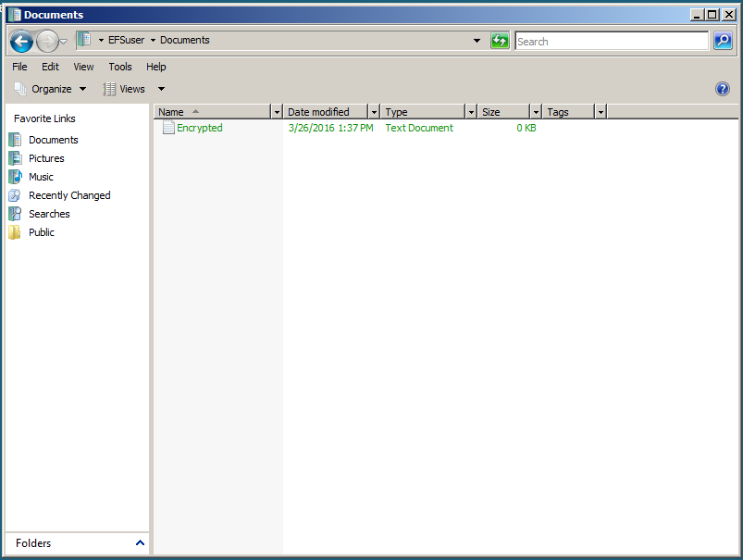Viewport: 743px width, 560px height.
Task: Expand the Folders pane chevron
Action: coord(140,543)
